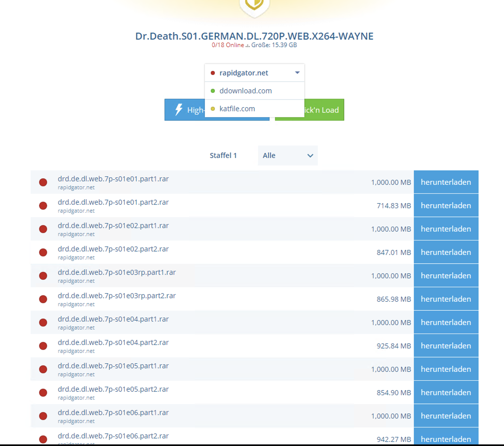Click the Dr.Death.S01 release title heading
504x446 pixels.
254,36
